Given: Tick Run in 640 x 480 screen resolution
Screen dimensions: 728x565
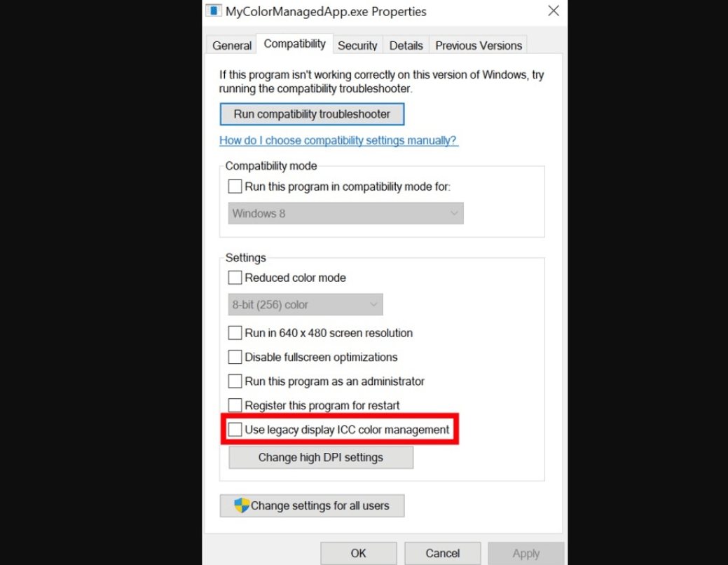Looking at the screenshot, I should 235,333.
